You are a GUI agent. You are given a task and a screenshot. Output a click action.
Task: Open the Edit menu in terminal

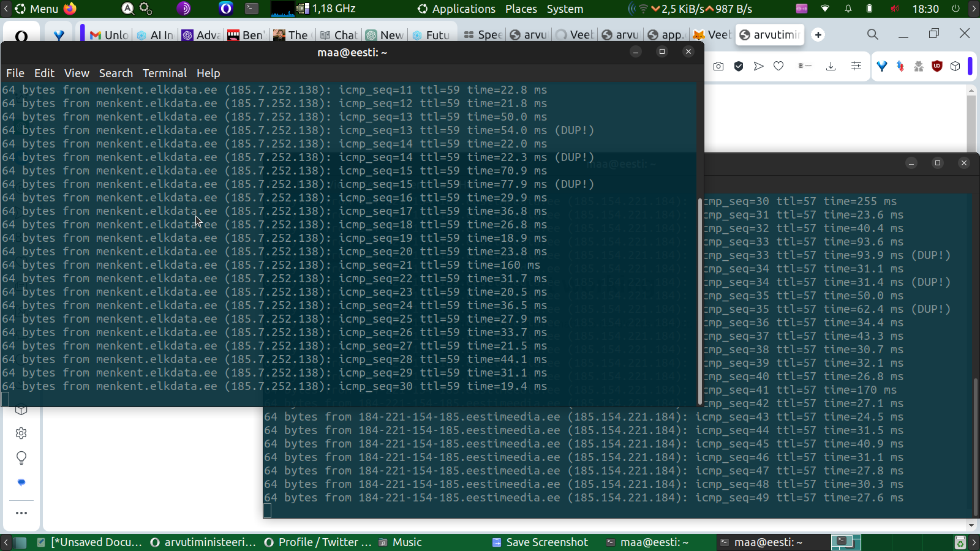(x=44, y=73)
